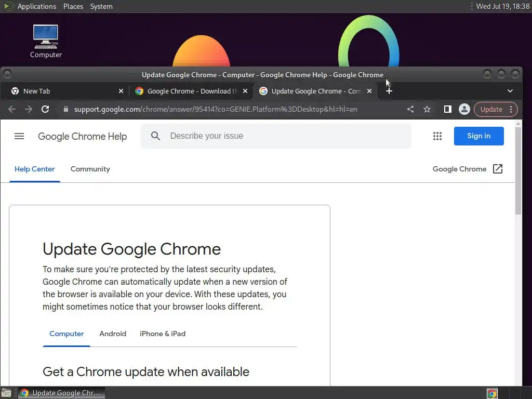The height and width of the screenshot is (399, 532).
Task: Go back to previous page
Action: coord(12,109)
